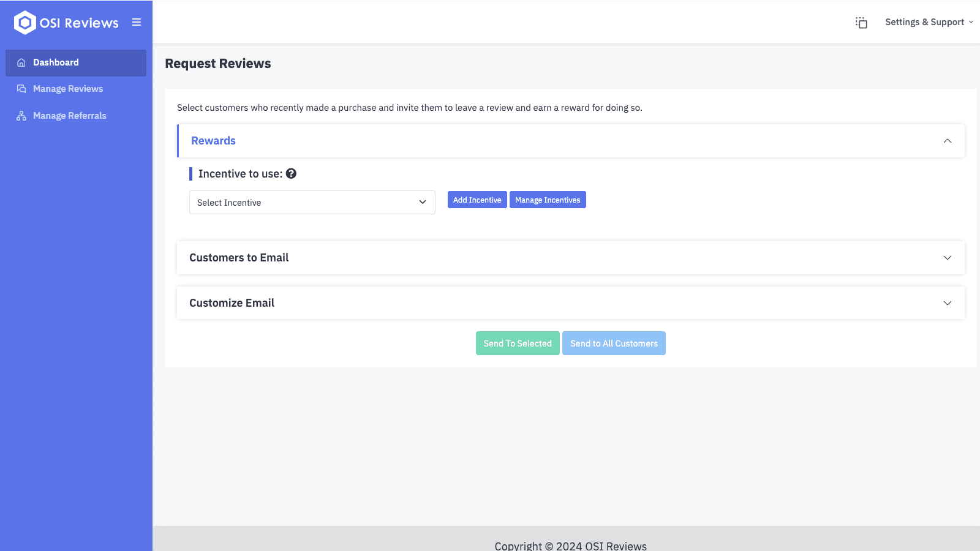Viewport: 980px width, 551px height.
Task: Click the Rewards section title
Action: (213, 141)
